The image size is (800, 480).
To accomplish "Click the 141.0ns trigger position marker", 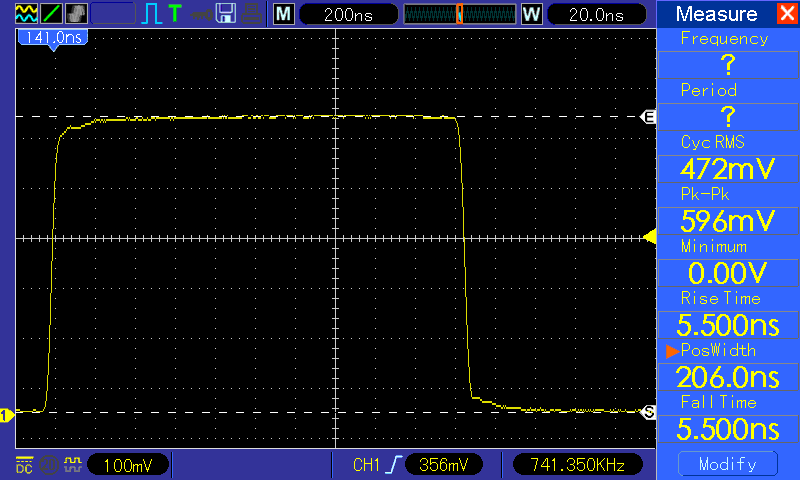I will [x=53, y=39].
